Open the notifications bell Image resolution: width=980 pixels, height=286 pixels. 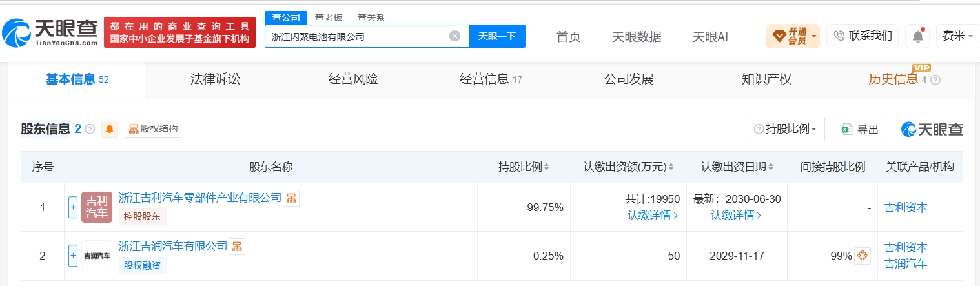(x=917, y=36)
